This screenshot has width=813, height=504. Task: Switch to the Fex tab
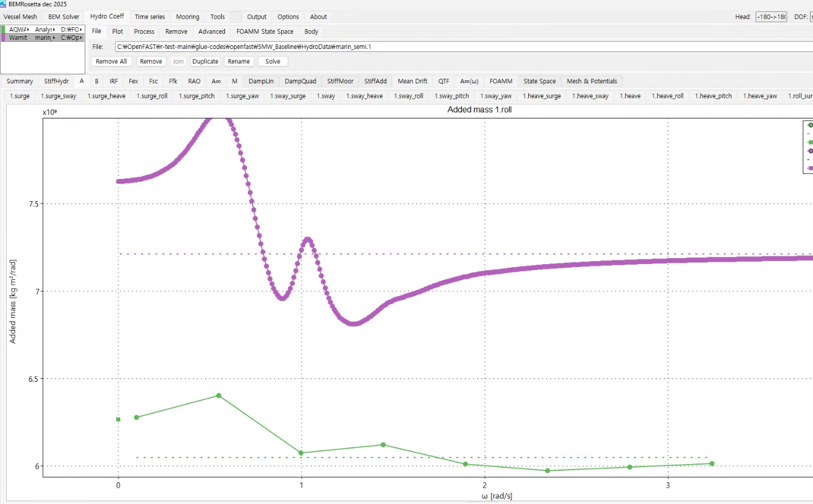click(x=134, y=81)
